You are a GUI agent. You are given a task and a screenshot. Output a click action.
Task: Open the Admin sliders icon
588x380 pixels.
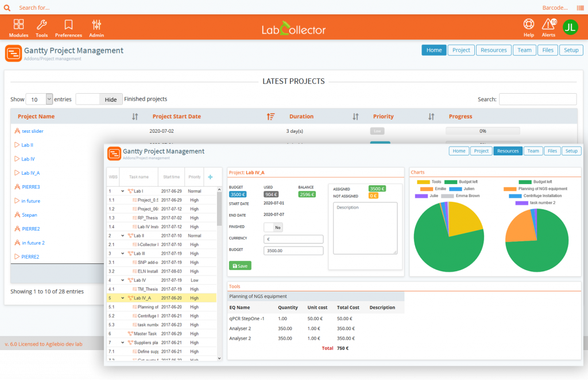pyautogui.click(x=96, y=24)
